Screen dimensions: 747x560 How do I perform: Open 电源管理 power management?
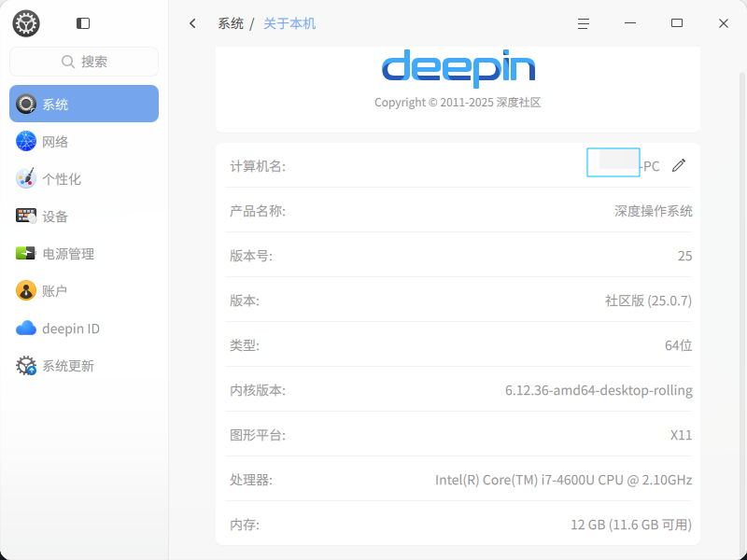pyautogui.click(x=84, y=253)
